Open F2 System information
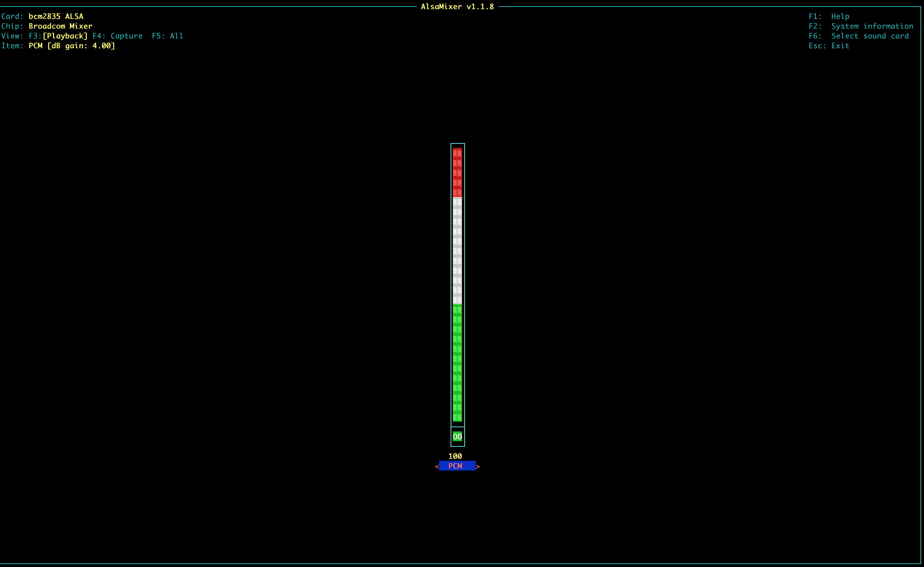 coord(860,26)
